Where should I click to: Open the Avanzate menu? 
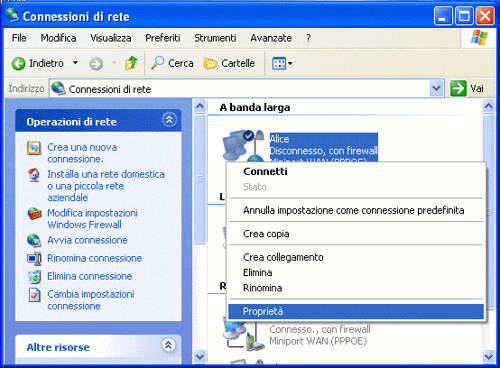click(x=271, y=38)
